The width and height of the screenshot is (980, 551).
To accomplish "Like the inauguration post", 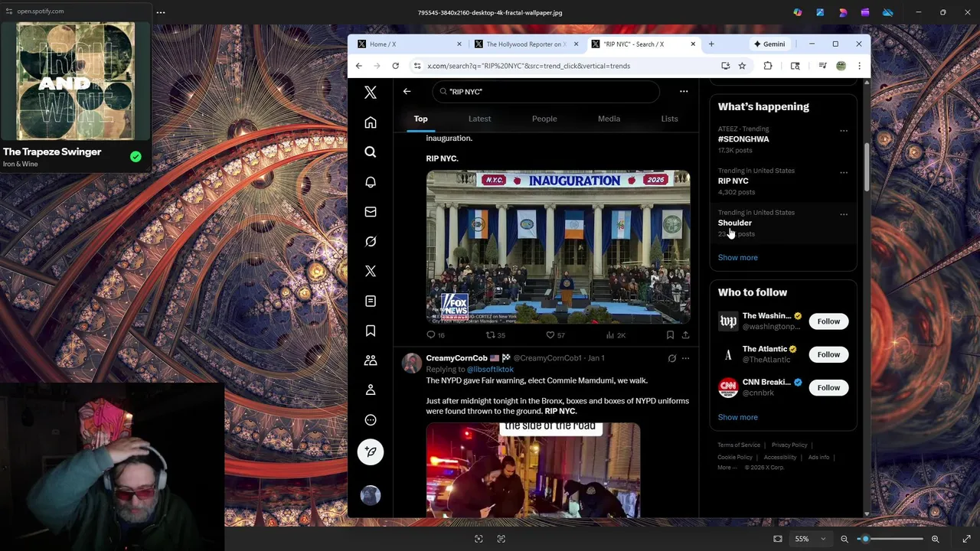I will click(550, 335).
